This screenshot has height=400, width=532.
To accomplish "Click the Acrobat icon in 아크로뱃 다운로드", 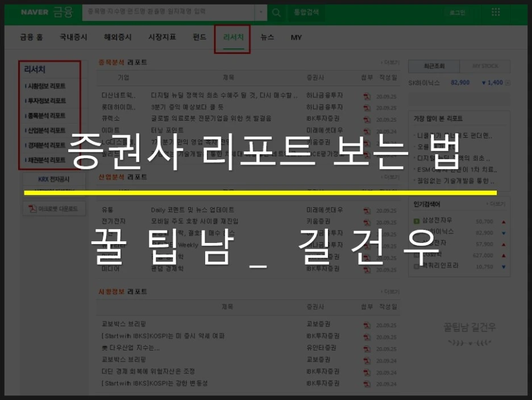I will click(32, 208).
